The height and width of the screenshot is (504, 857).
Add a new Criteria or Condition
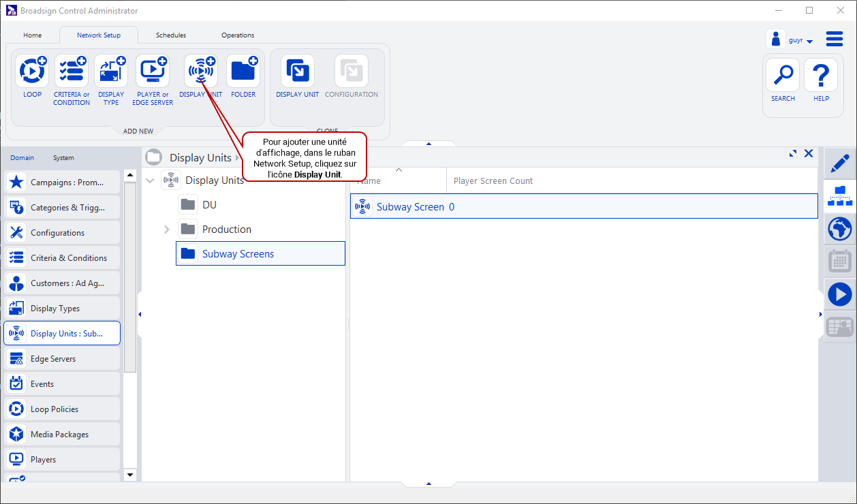click(x=72, y=71)
